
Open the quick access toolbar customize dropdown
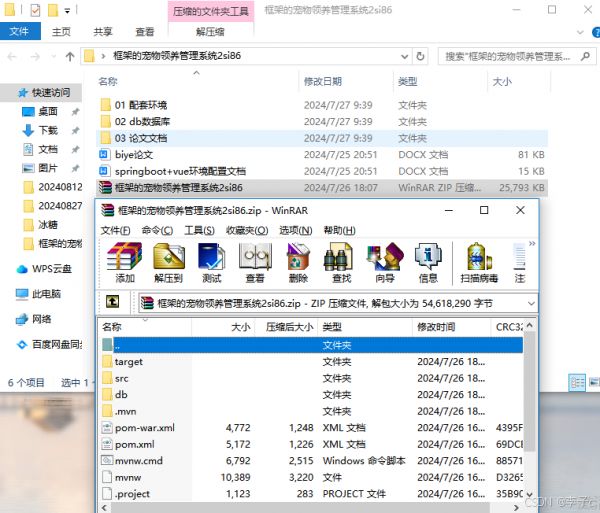pos(67,11)
